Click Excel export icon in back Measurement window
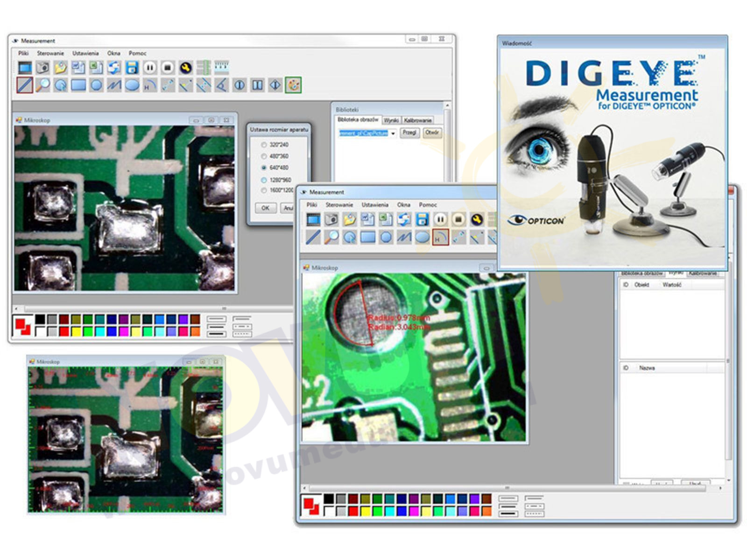The image size is (747, 560). click(96, 68)
